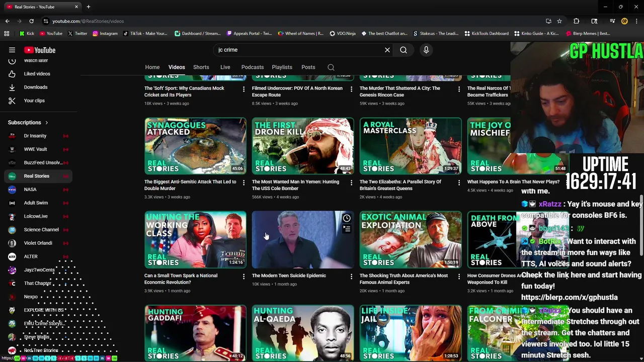Play Hunting Al-Qaeda thumbnail
This screenshot has width=644, height=362.
303,333
